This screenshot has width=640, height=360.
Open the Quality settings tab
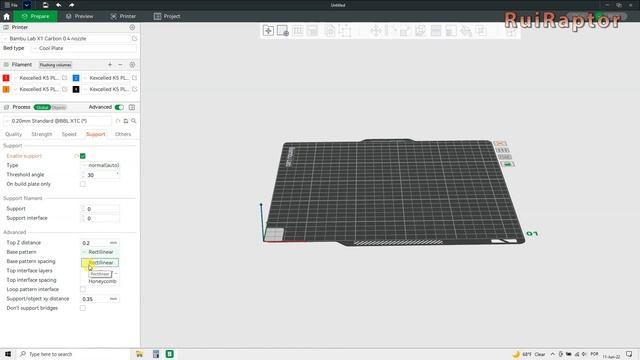pyautogui.click(x=13, y=134)
